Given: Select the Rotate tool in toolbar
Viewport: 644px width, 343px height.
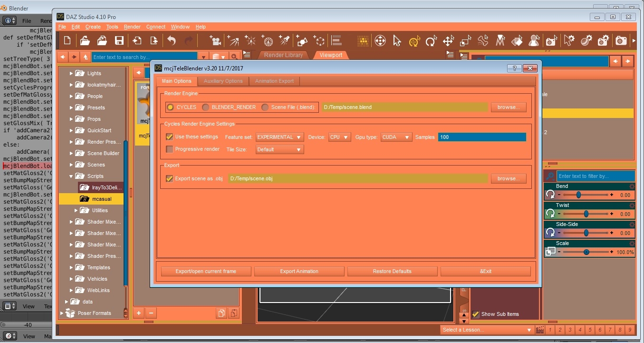Looking at the screenshot, I should click(x=431, y=41).
